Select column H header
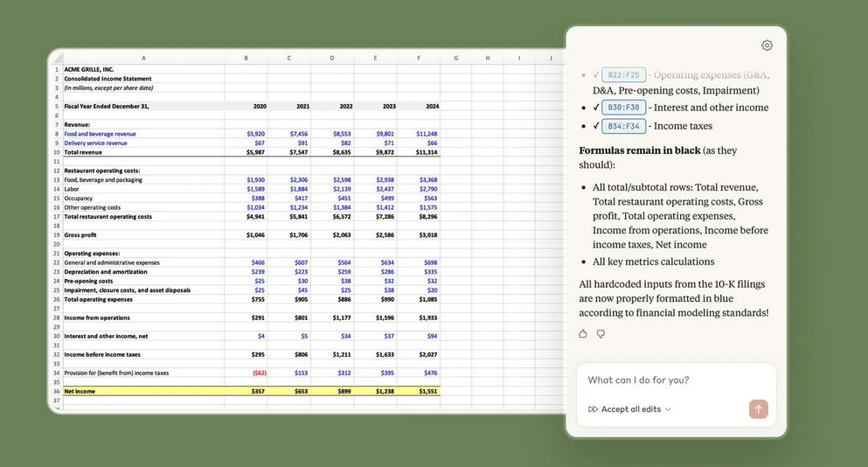The image size is (868, 467). 488,58
